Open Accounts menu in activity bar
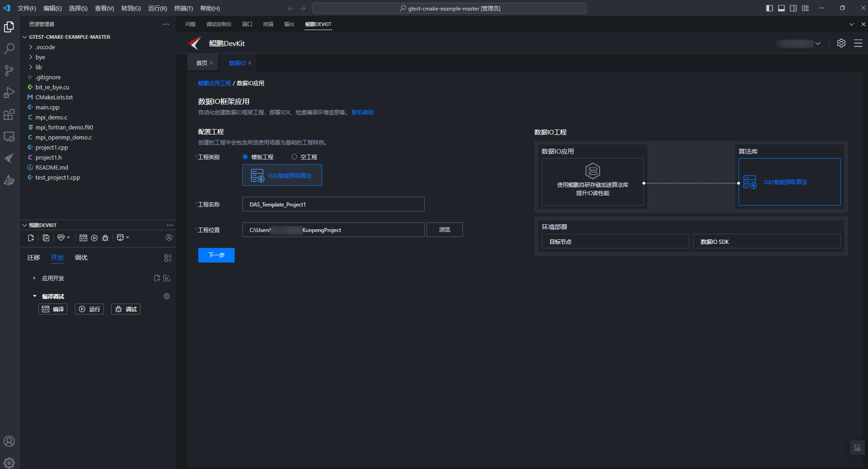The image size is (868, 469). click(9, 441)
